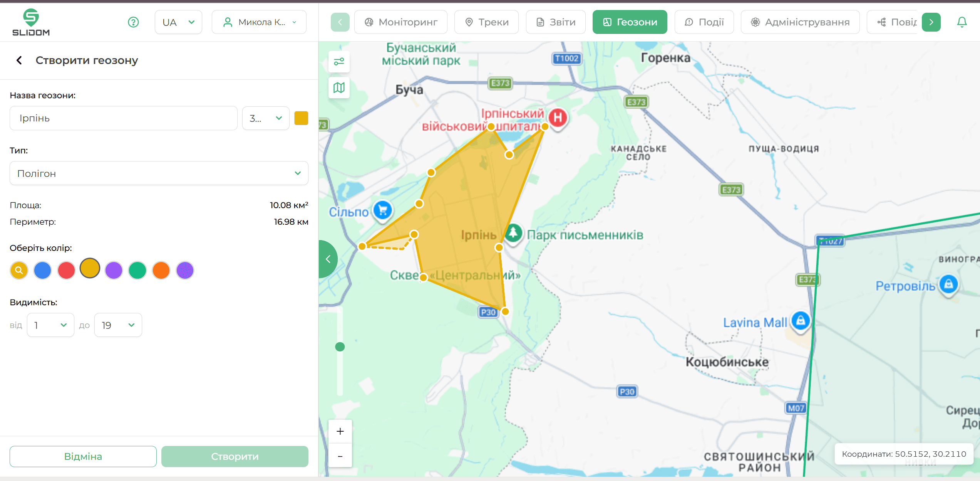Open the visibility 'до' 19 dropdown
980x481 pixels.
(x=118, y=325)
